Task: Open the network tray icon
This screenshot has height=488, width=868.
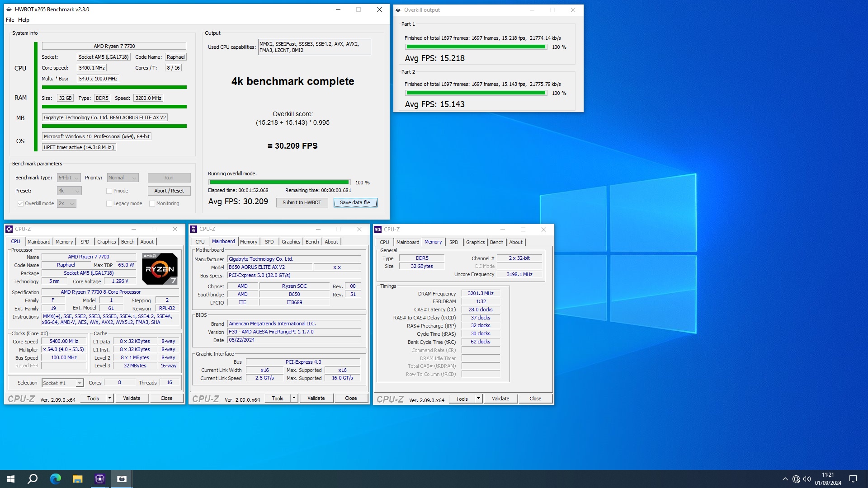Action: pyautogui.click(x=796, y=479)
